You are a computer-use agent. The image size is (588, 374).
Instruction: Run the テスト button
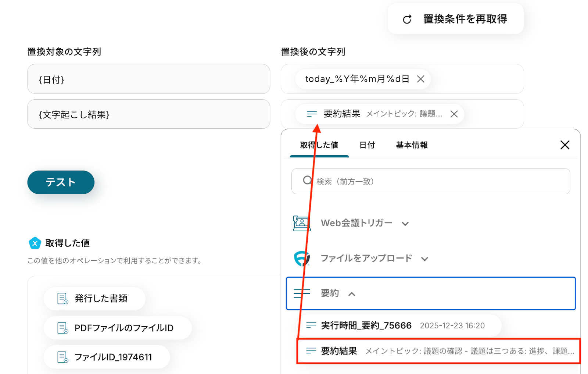(x=61, y=182)
